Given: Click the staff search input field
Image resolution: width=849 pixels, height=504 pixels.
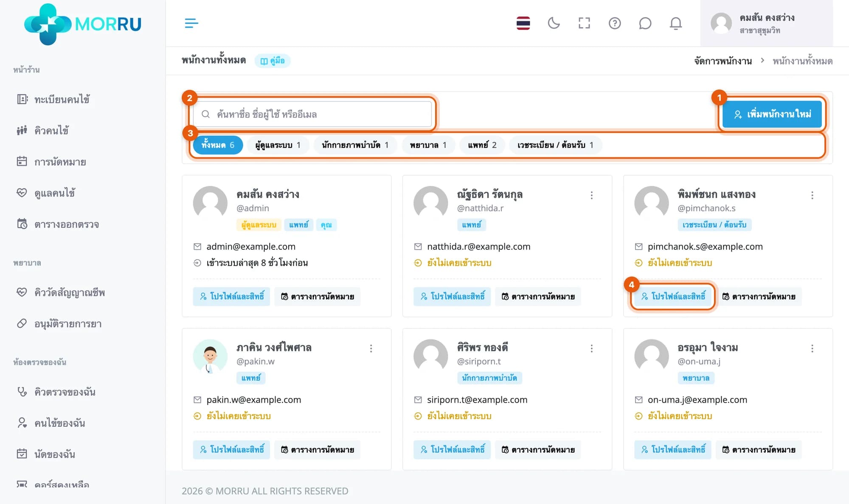Looking at the screenshot, I should [312, 114].
